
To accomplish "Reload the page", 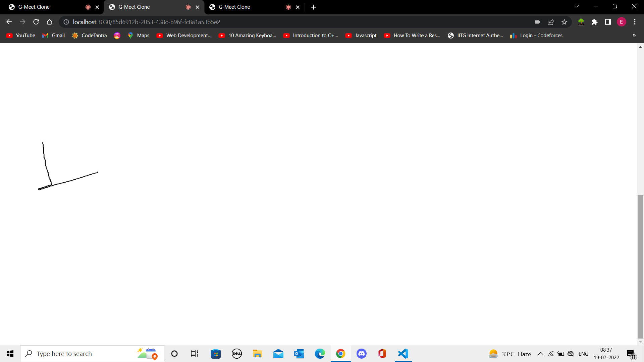I will click(x=36, y=22).
